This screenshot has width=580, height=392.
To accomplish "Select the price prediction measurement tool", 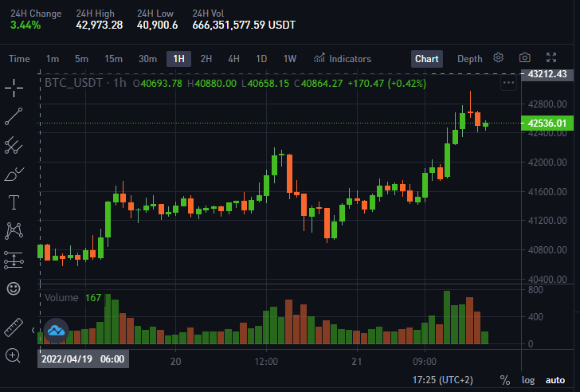I will click(x=14, y=260).
